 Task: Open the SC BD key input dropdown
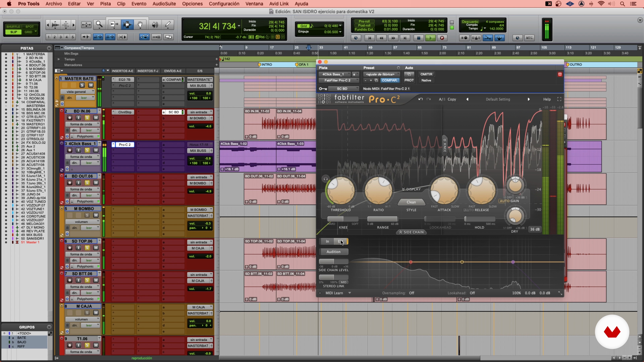(x=343, y=89)
